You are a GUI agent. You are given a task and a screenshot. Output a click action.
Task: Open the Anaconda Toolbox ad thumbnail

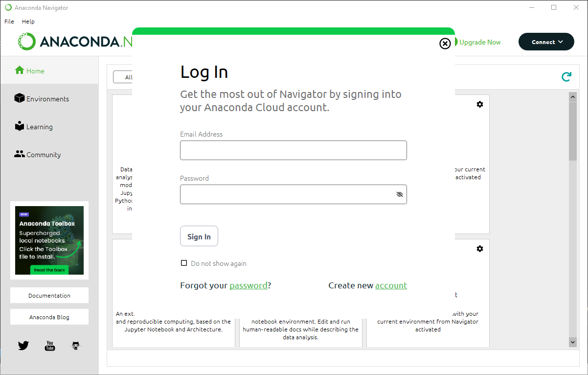point(49,240)
